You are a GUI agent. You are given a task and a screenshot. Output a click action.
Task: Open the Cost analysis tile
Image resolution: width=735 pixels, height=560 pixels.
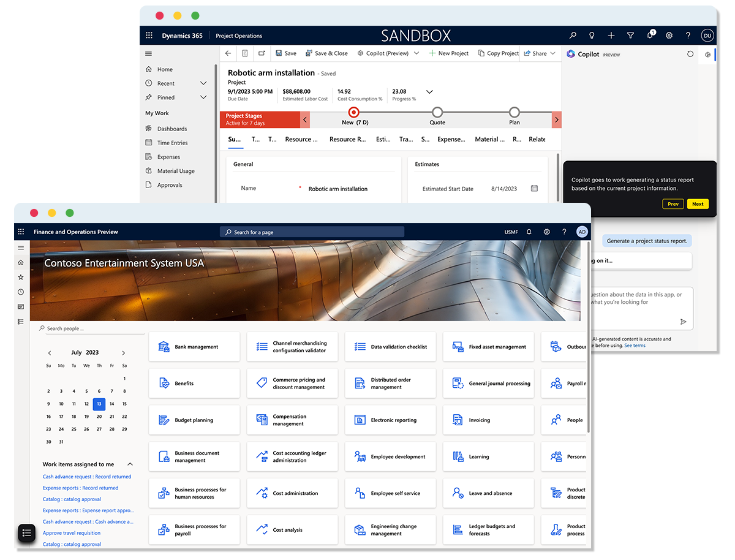[292, 530]
